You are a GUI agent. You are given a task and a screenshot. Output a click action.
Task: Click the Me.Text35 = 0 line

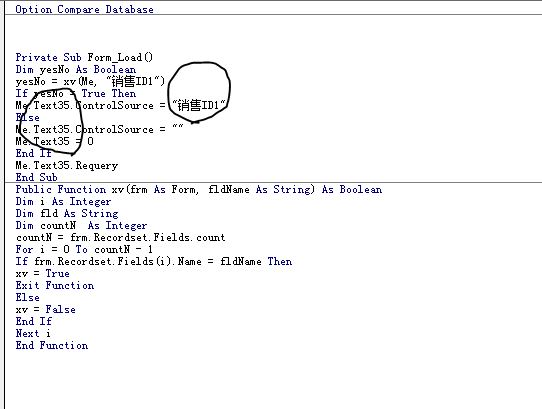tap(55, 141)
